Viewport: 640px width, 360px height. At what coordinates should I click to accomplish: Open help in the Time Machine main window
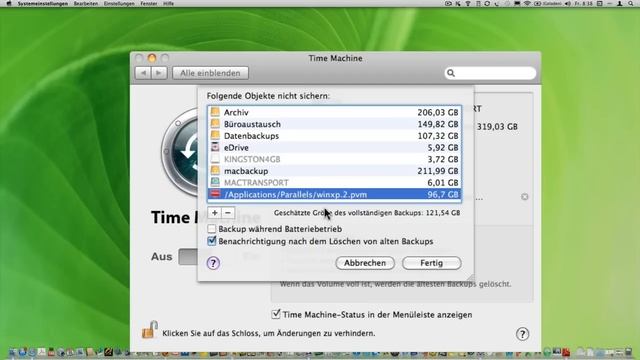point(522,334)
